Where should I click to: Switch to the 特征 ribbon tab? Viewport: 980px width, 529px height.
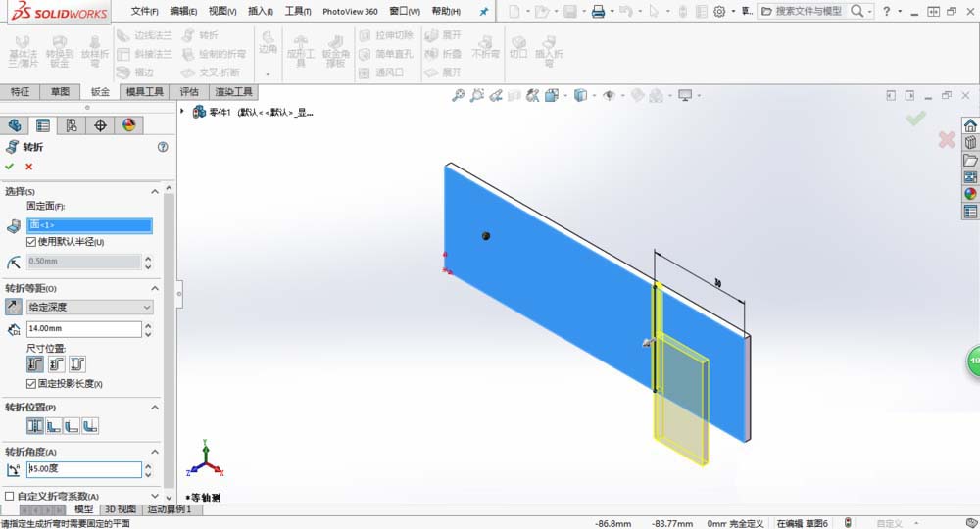point(20,92)
